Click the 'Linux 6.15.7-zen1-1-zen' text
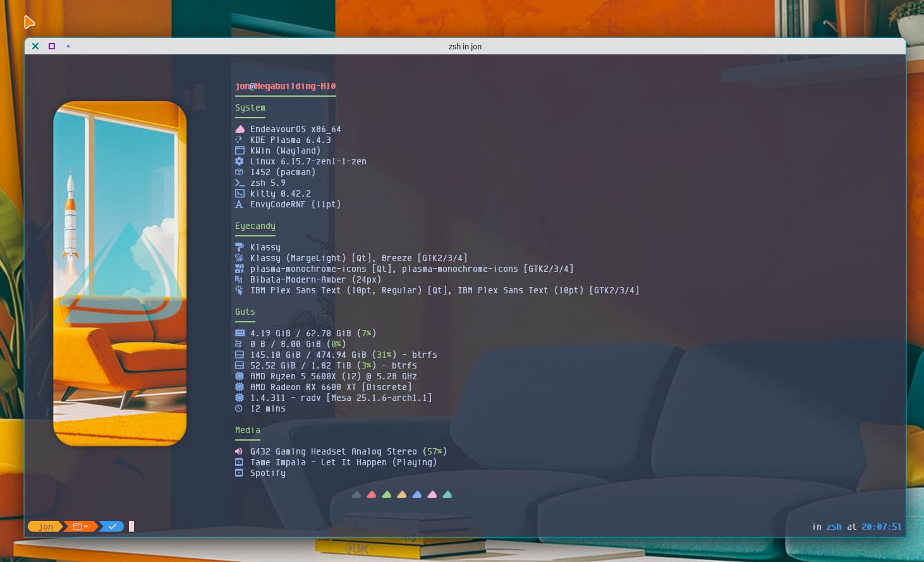This screenshot has height=562, width=924. point(308,161)
